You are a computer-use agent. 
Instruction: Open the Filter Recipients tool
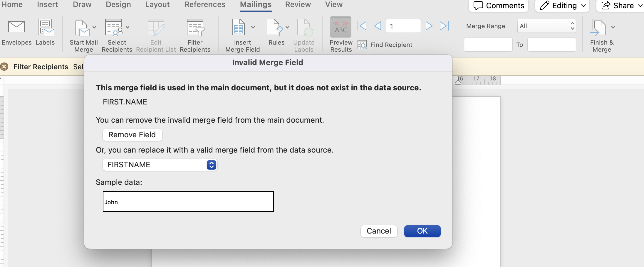(195, 27)
